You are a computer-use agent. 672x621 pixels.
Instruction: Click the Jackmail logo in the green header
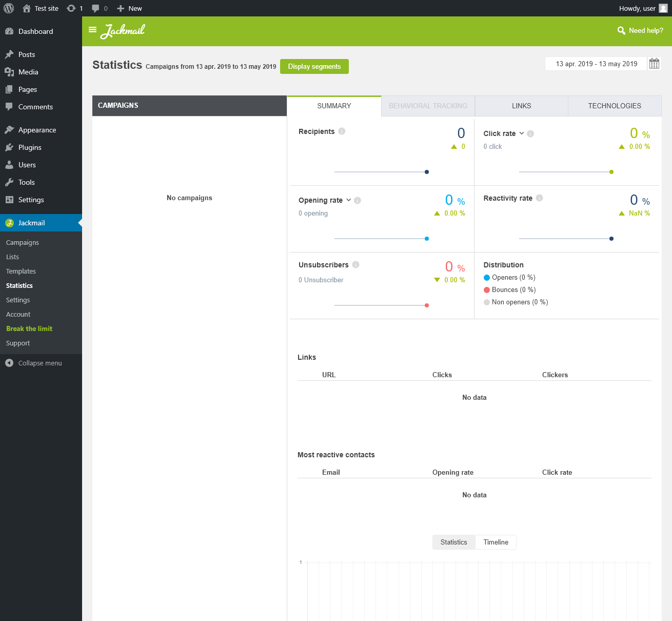[123, 31]
